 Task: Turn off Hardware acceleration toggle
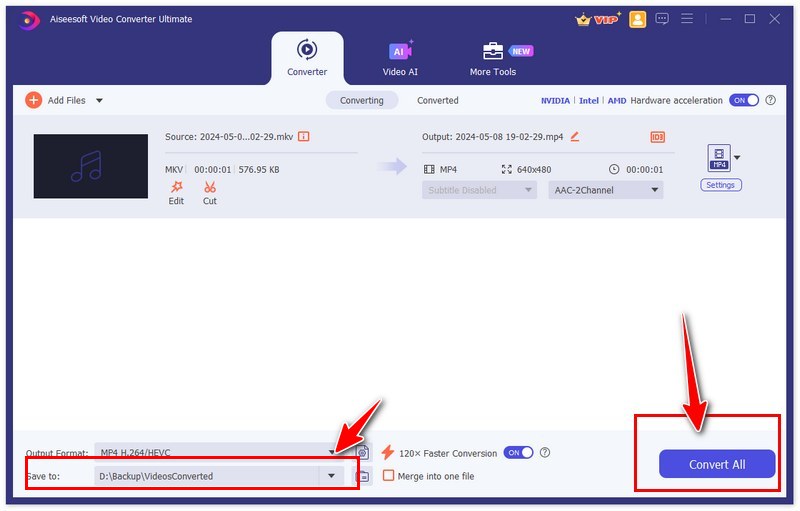point(744,100)
